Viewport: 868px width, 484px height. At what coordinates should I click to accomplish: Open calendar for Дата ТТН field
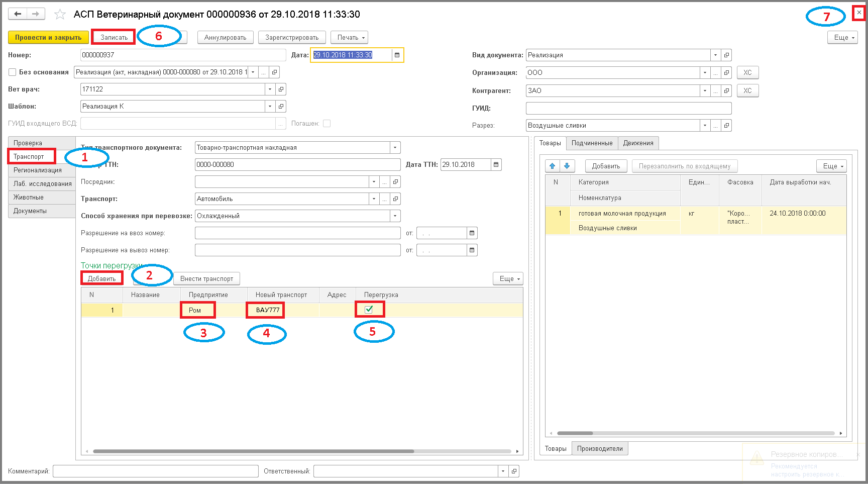click(x=496, y=165)
